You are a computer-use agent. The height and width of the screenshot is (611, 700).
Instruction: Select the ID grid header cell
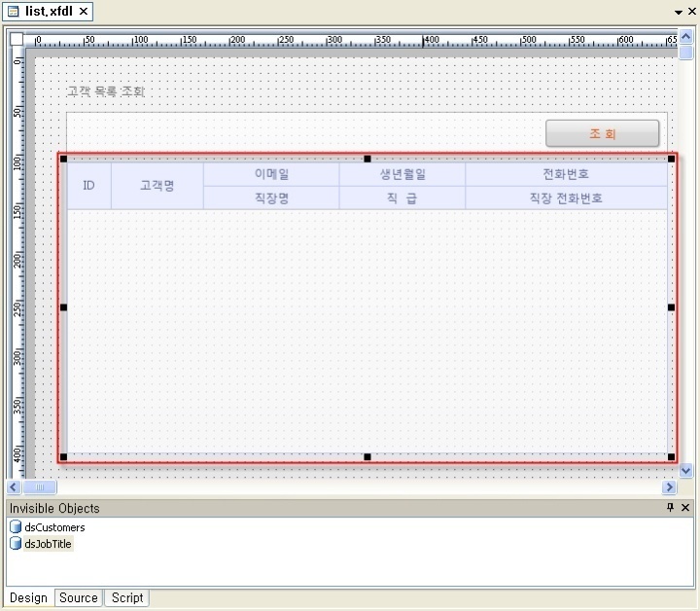88,186
